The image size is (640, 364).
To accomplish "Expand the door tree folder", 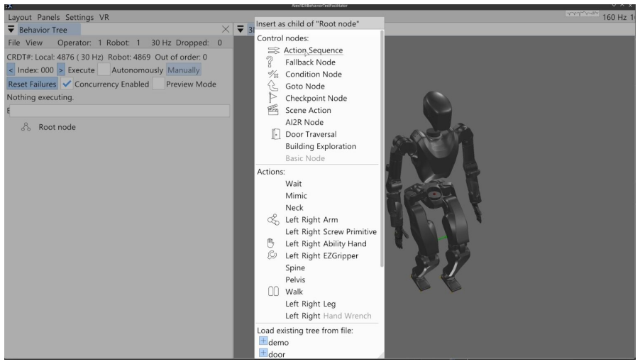I will (x=263, y=353).
